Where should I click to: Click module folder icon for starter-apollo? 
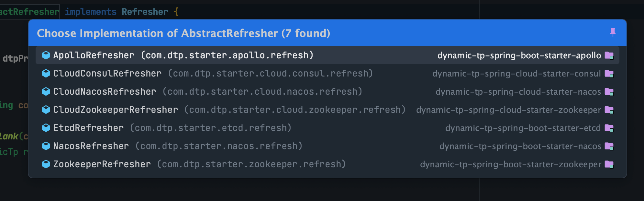609,55
